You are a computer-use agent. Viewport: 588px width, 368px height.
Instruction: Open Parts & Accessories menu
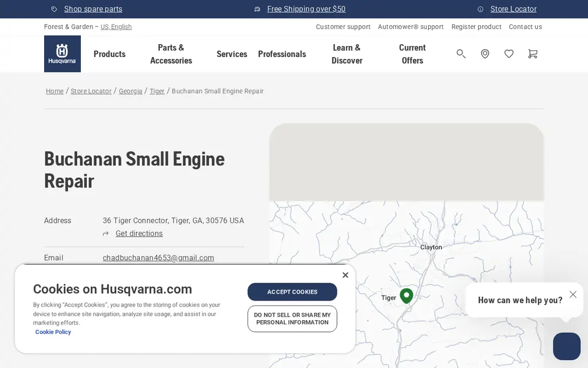click(171, 54)
